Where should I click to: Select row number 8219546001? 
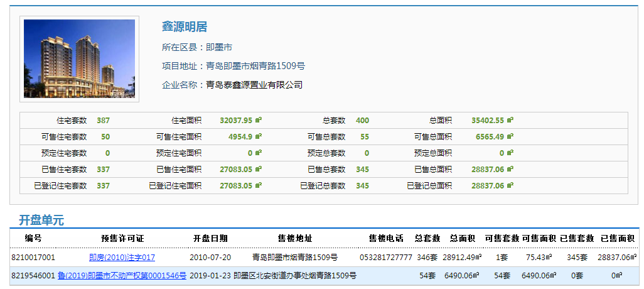coord(33,276)
